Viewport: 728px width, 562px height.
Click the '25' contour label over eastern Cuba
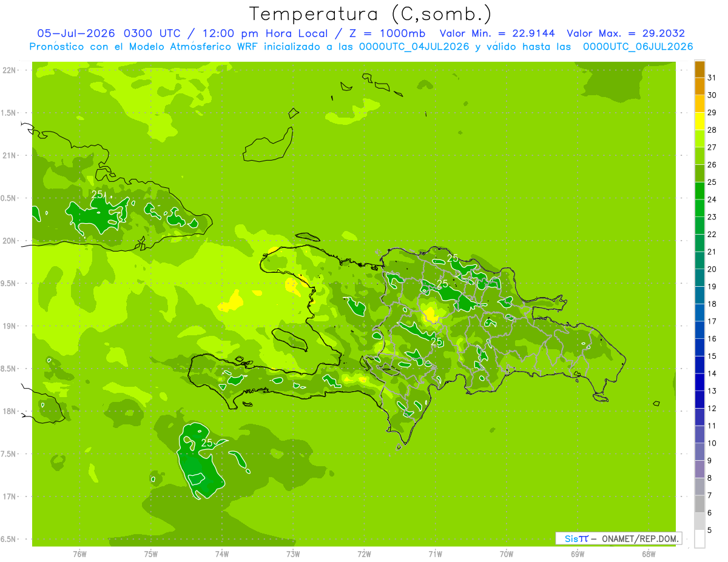98,194
